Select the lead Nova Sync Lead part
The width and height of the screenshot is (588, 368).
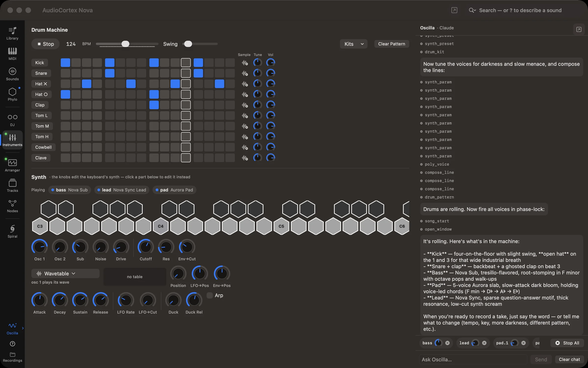[122, 190]
